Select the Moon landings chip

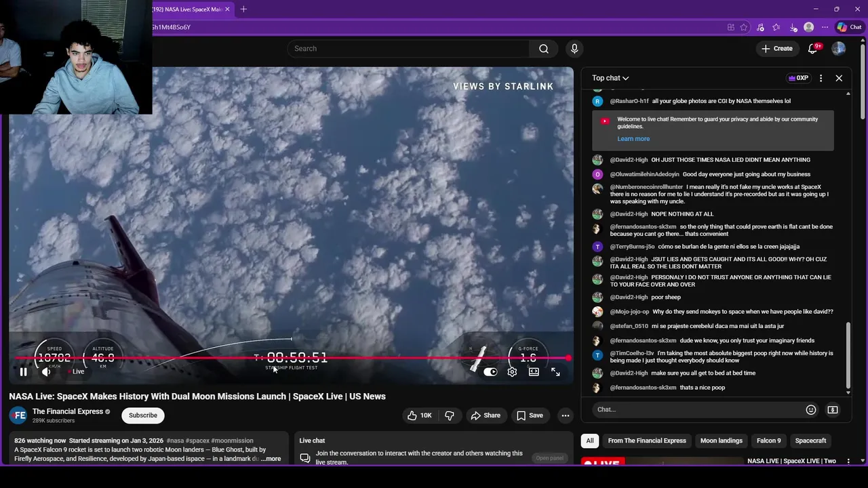click(722, 441)
